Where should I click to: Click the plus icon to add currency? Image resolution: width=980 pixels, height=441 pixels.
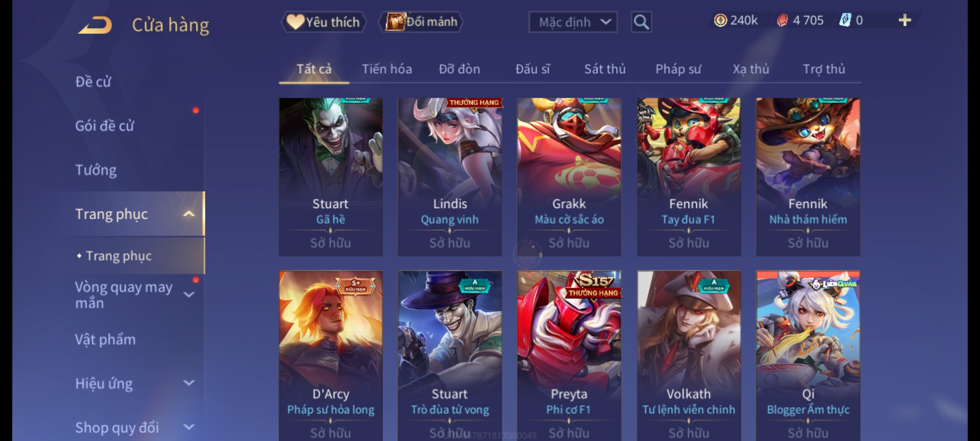tap(905, 20)
